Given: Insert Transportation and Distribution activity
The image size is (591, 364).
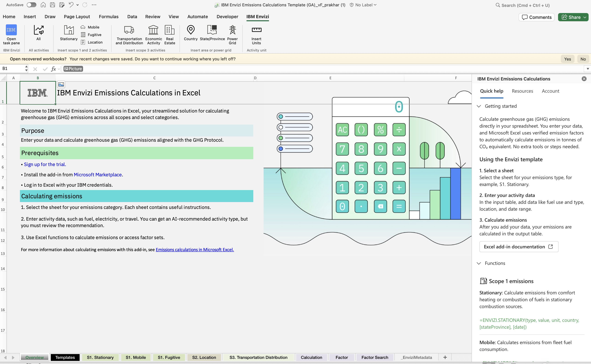Looking at the screenshot, I should [129, 34].
